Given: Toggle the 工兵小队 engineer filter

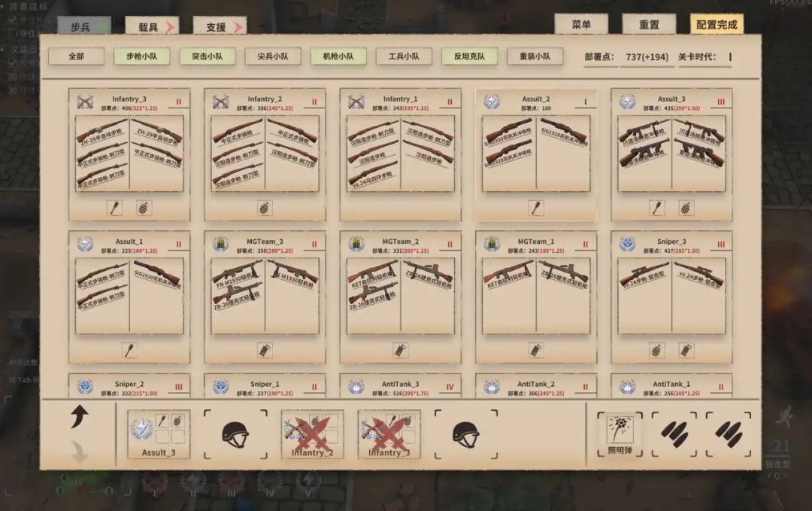Looking at the screenshot, I should (x=404, y=56).
